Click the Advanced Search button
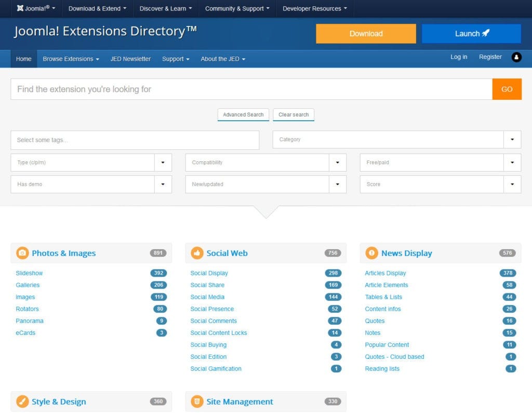532x413 pixels. coord(243,115)
